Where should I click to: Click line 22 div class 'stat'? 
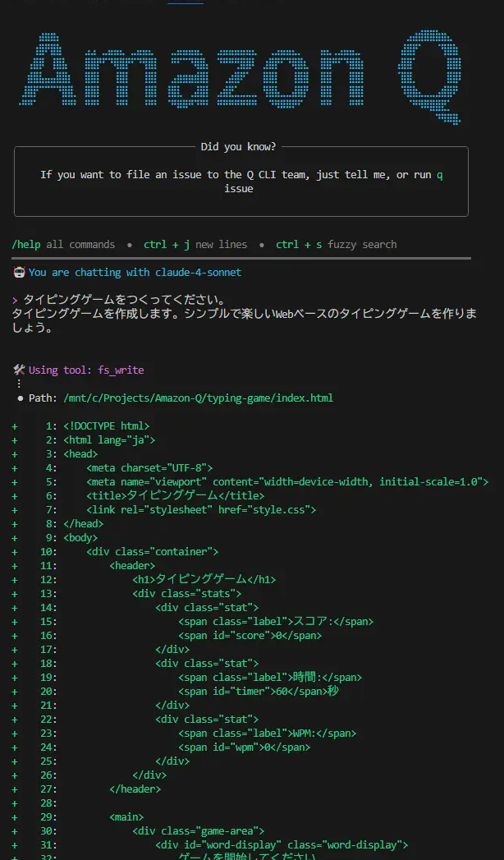pyautogui.click(x=207, y=720)
